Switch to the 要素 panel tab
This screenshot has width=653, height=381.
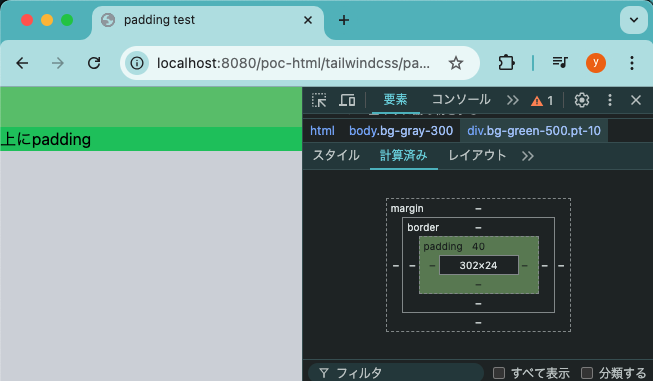point(395,100)
